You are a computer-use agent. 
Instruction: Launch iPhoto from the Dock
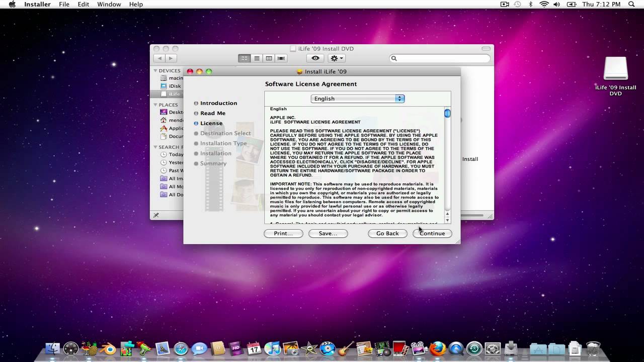pyautogui.click(x=291, y=348)
